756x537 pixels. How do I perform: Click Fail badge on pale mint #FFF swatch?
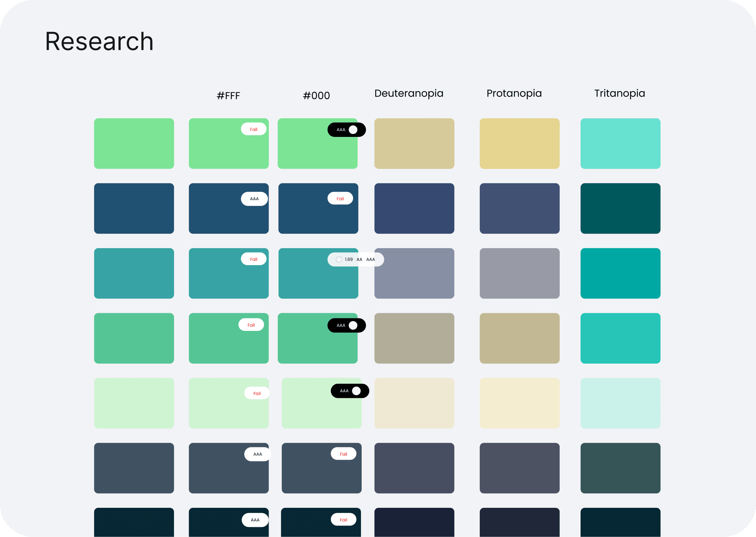coord(257,393)
